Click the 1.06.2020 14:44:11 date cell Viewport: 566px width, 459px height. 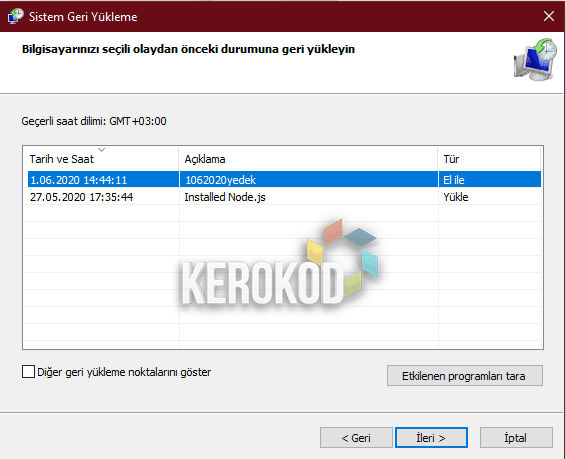coord(79,180)
